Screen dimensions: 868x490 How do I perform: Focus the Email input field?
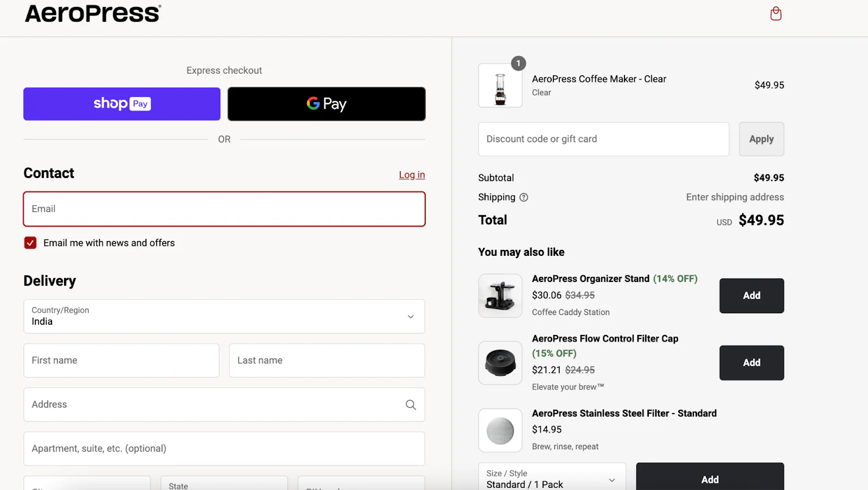click(x=224, y=209)
